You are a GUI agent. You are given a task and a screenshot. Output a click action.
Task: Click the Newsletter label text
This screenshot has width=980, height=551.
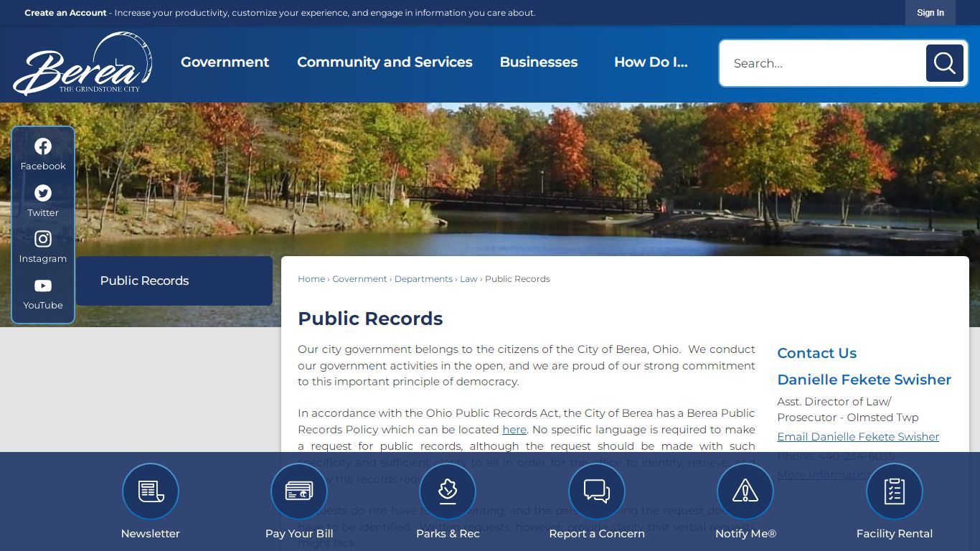point(151,534)
